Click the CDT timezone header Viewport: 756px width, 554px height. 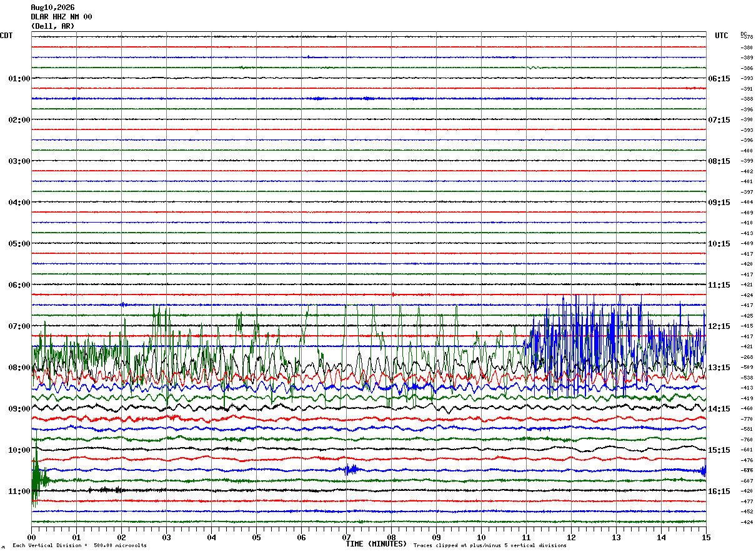click(x=6, y=36)
